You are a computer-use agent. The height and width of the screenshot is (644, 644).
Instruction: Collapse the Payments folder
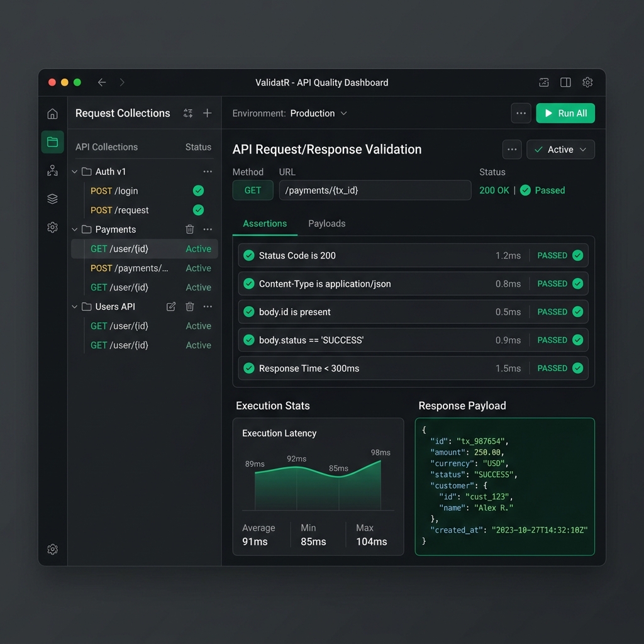click(75, 229)
